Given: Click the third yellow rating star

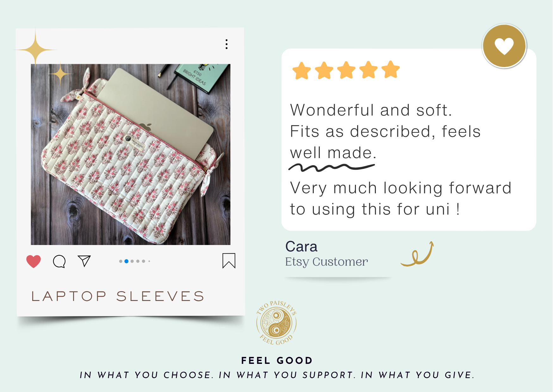Looking at the screenshot, I should tap(346, 70).
